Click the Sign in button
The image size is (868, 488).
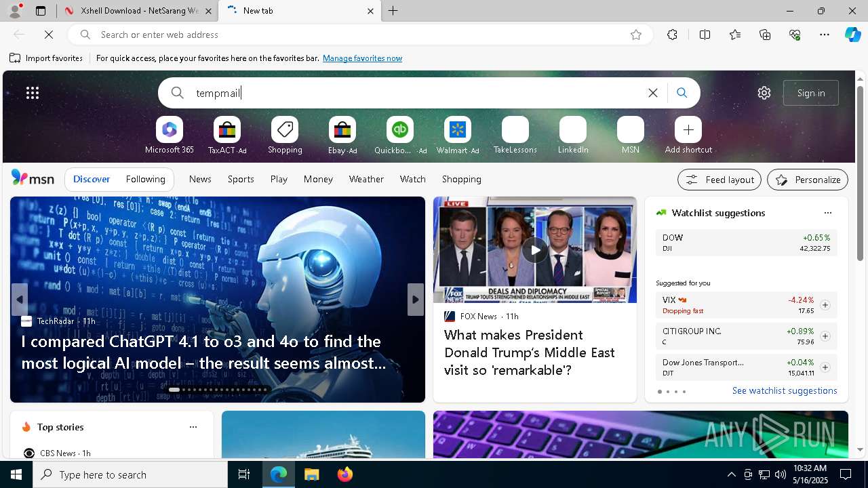pyautogui.click(x=811, y=93)
